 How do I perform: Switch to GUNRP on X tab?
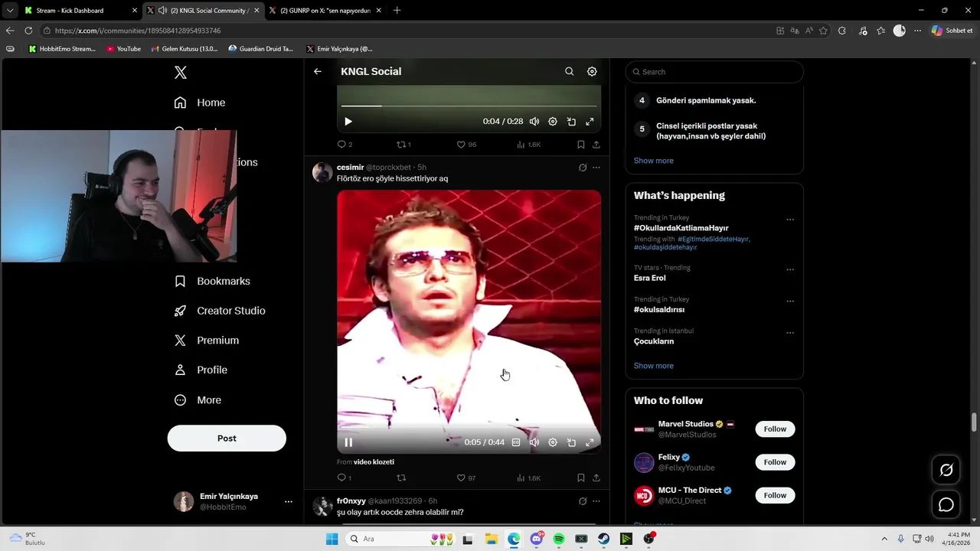(x=325, y=11)
